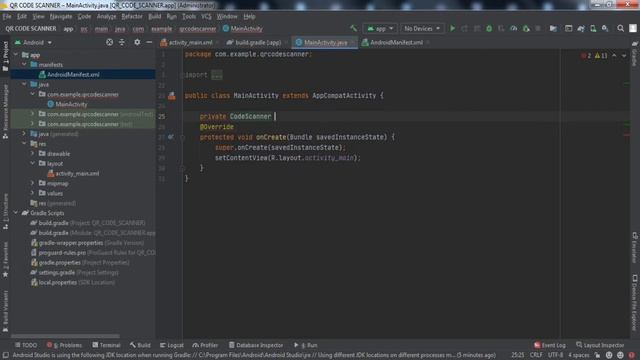Click the Profile app icon
Screen dimensions: 640x360
click(x=513, y=29)
